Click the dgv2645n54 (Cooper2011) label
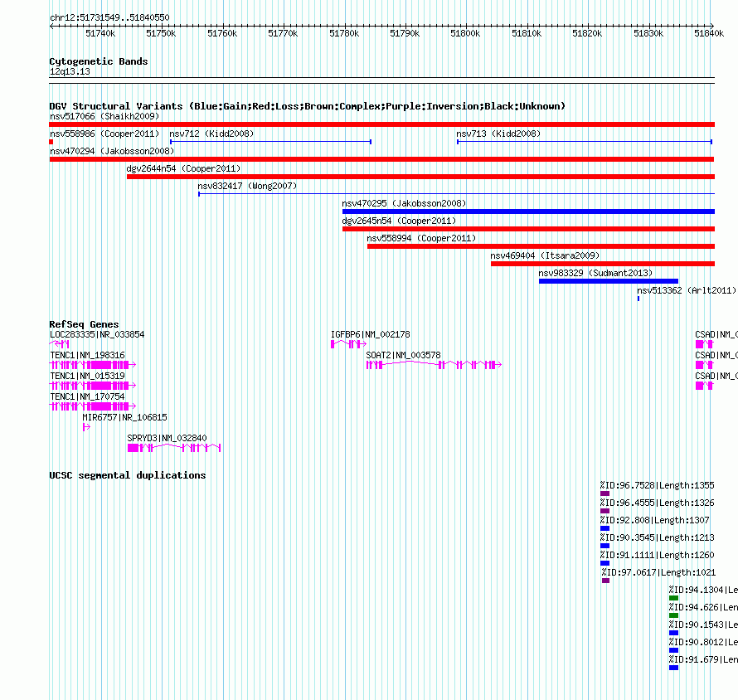Image resolution: width=738 pixels, height=700 pixels. 399,221
